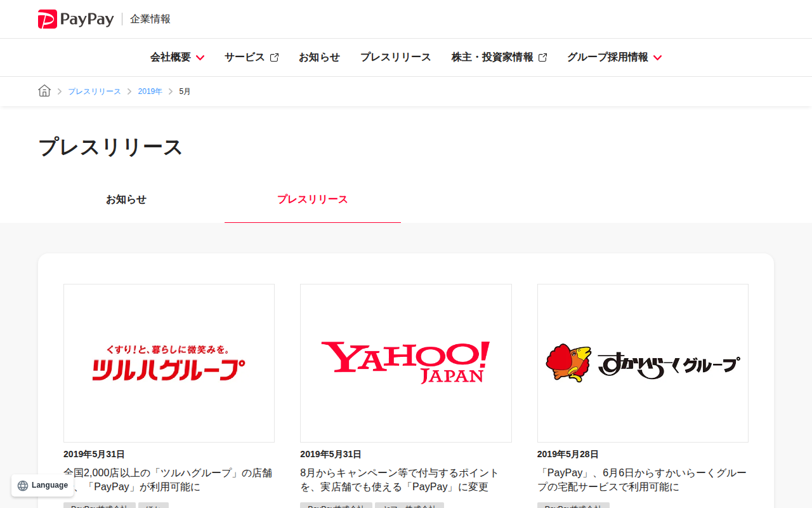Open the 会社概要 navigation item
This screenshot has height=508, width=812.
171,57
